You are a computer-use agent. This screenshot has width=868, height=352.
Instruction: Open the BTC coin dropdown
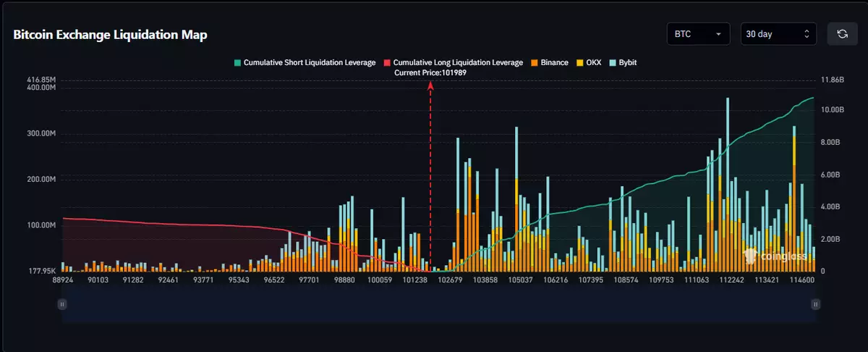[698, 34]
